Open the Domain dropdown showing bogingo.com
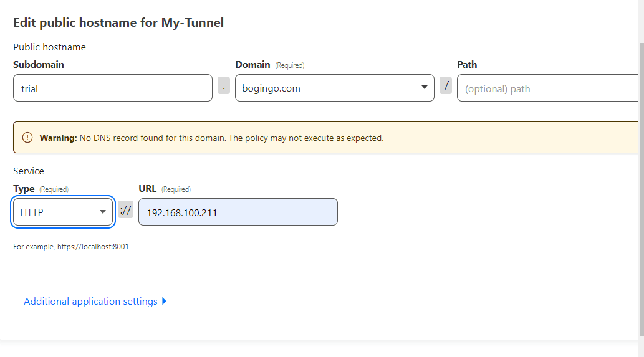Screen dimensions: 644x357 coord(334,88)
